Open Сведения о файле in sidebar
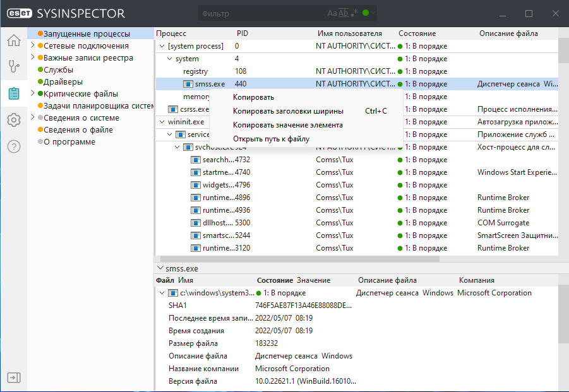The width and height of the screenshot is (569, 392). tap(78, 130)
